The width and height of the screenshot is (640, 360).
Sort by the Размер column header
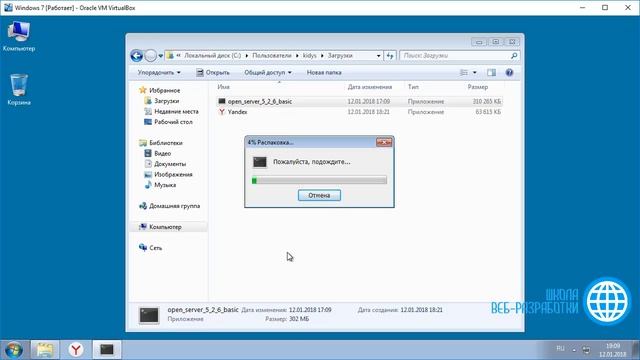click(x=478, y=87)
